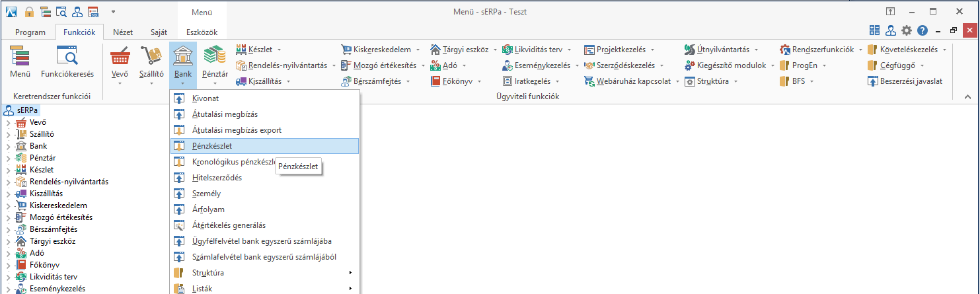The height and width of the screenshot is (294, 980).
Task: Open Útnyilvántartás ribbon menu
Action: (x=722, y=50)
